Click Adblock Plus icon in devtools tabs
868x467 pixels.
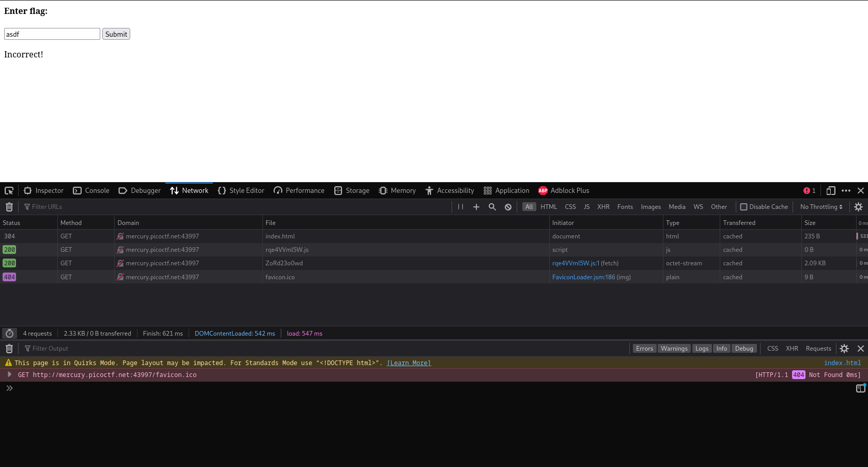[x=543, y=190]
